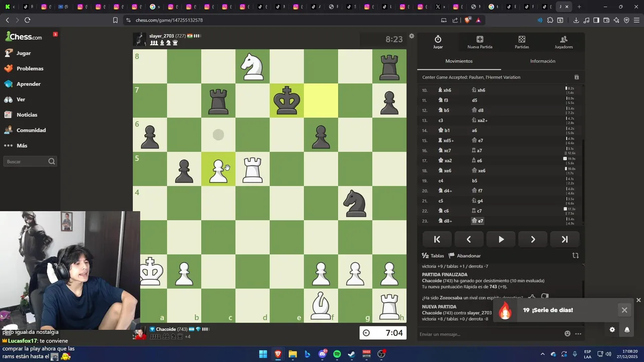Open the chat emoji picker
Screen dimensions: 644x362
click(x=568, y=333)
